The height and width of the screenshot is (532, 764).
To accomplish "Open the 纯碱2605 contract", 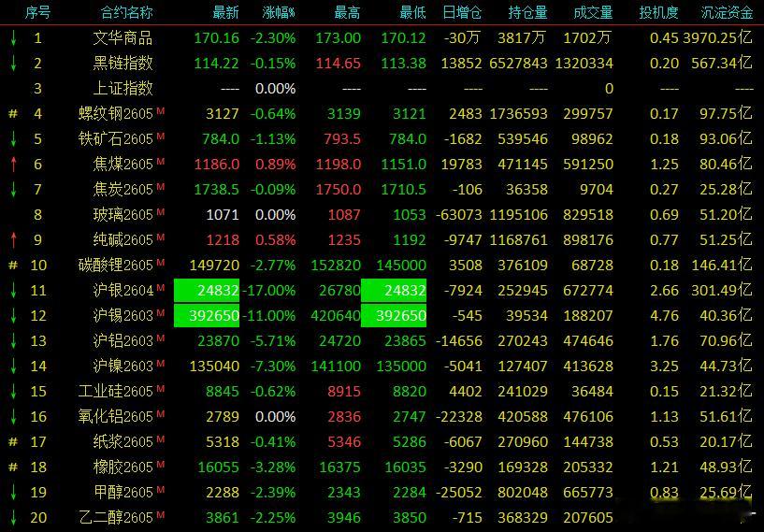I will [123, 240].
